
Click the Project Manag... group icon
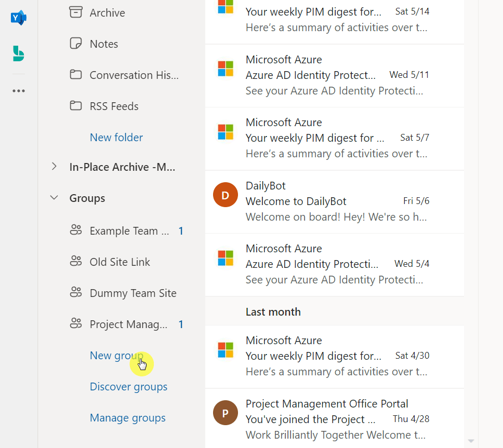pyautogui.click(x=76, y=323)
